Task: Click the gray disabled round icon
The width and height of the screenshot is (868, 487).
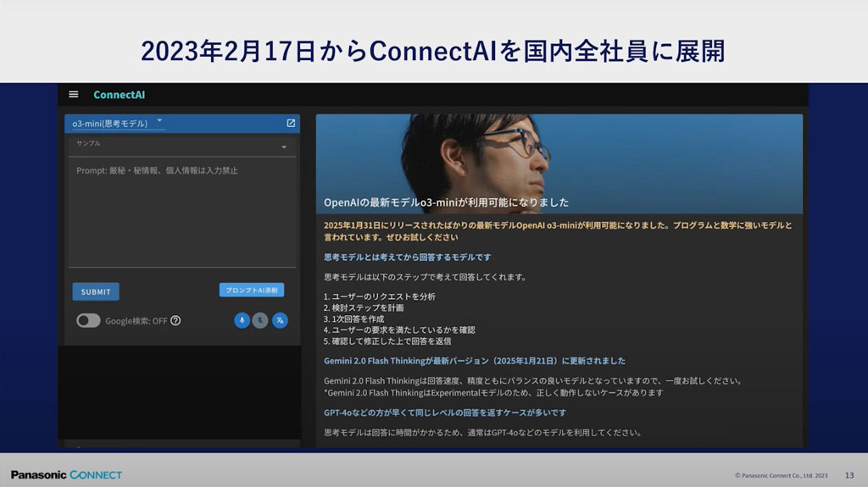Action: (260, 320)
